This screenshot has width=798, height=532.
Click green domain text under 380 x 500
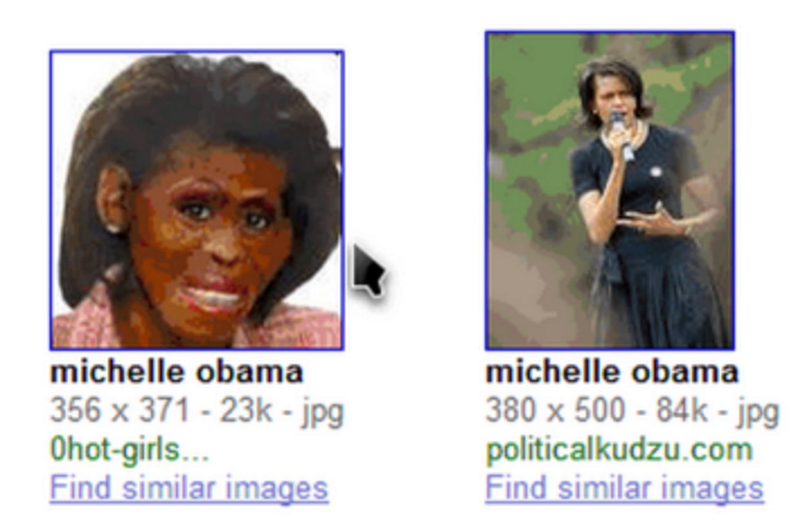pyautogui.click(x=618, y=450)
